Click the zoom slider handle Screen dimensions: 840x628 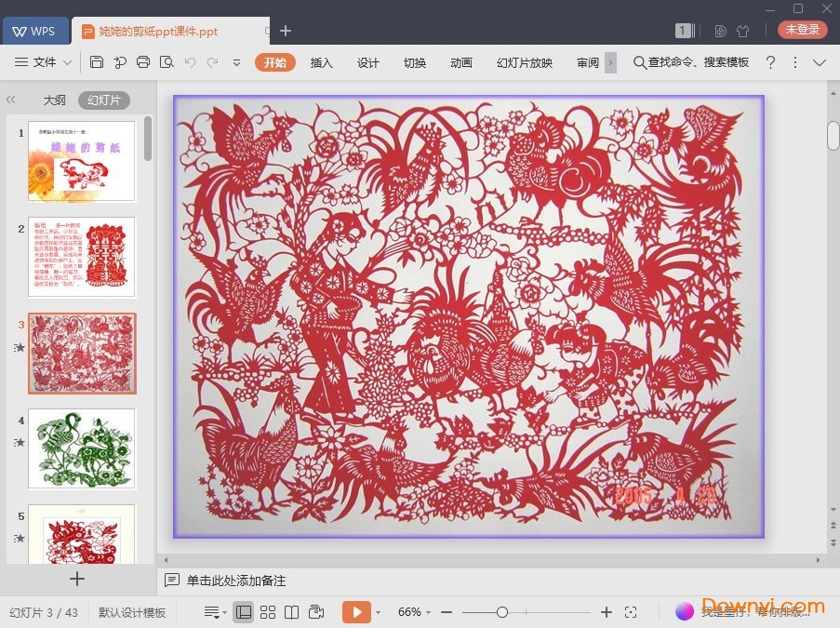[x=502, y=612]
